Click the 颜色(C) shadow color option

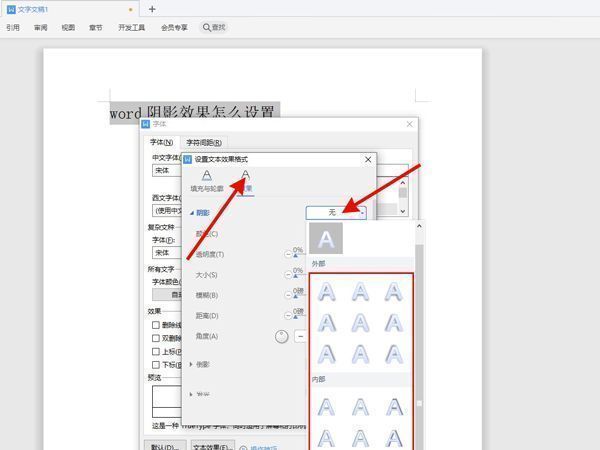[207, 234]
